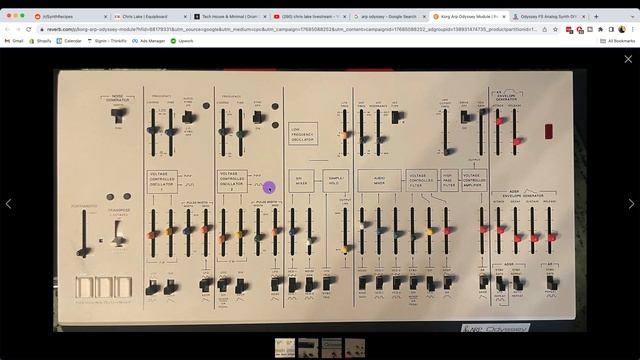Show the previous photo with left arrow
The image size is (640, 360).
point(9,204)
